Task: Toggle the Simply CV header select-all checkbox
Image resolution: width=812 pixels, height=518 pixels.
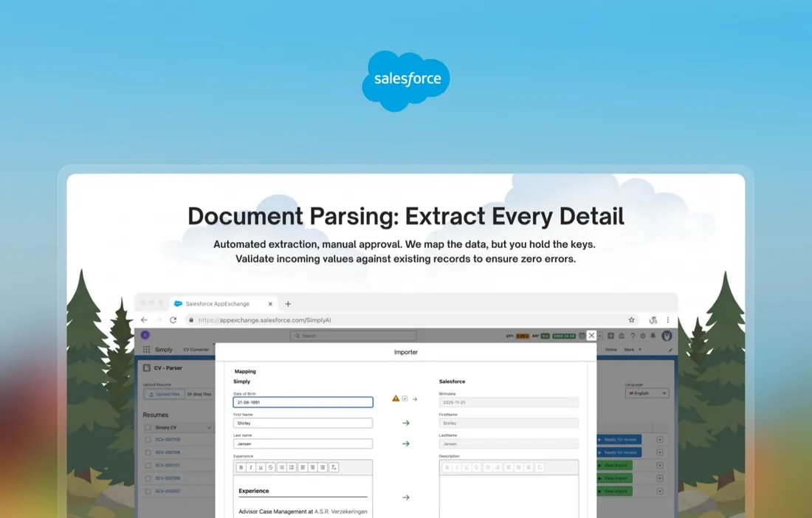Action: click(x=148, y=427)
